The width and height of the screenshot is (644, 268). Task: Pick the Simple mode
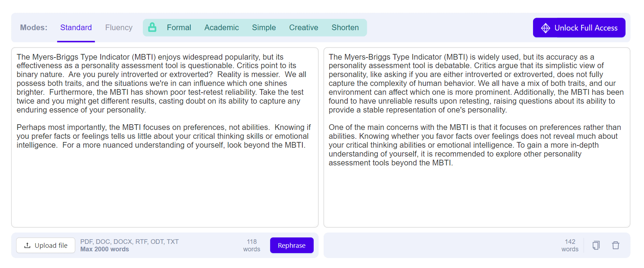click(264, 28)
